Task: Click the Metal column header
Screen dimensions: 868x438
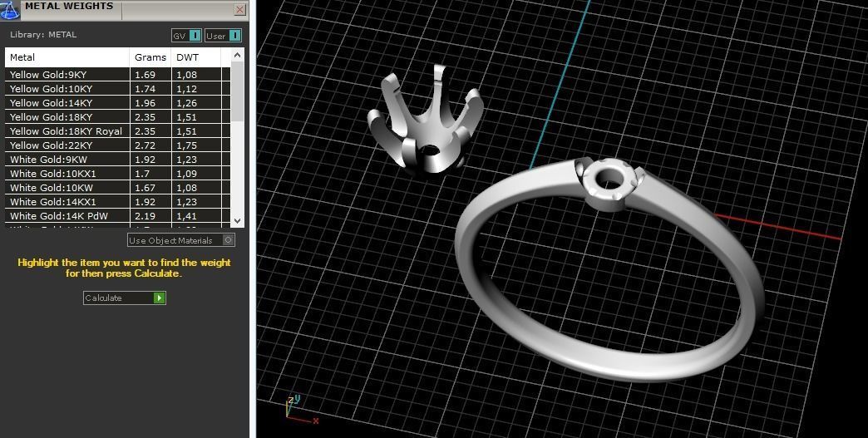Action: pyautogui.click(x=67, y=57)
